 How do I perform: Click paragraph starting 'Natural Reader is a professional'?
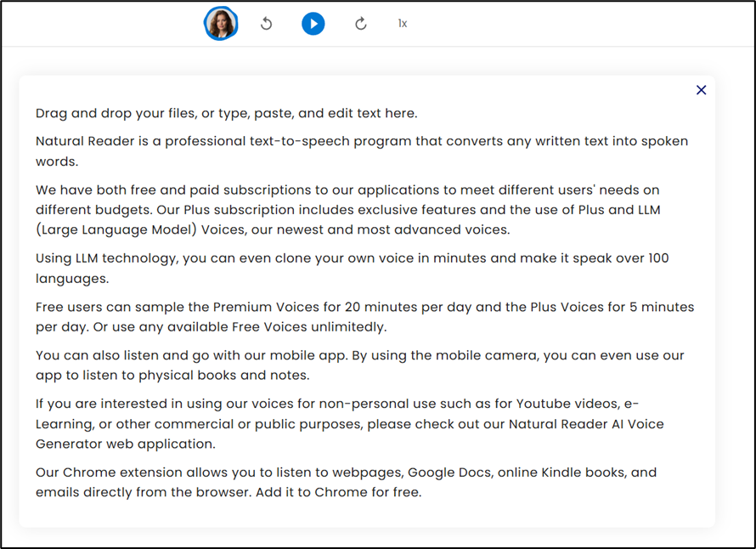point(362,151)
